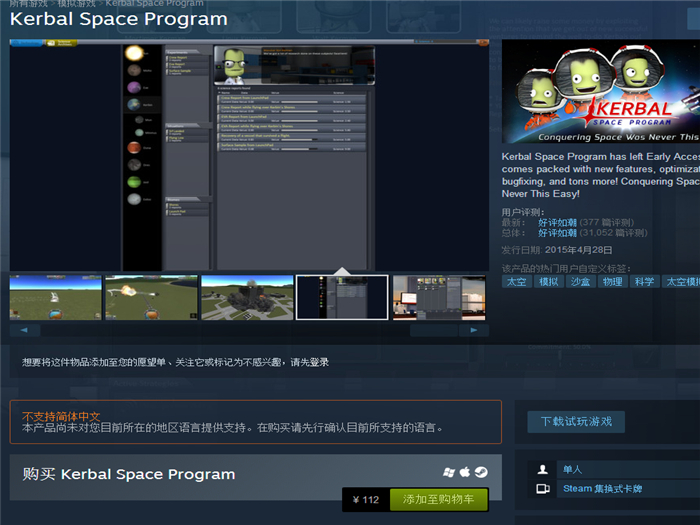Click 添加至购物车 add to cart button

tap(438, 499)
